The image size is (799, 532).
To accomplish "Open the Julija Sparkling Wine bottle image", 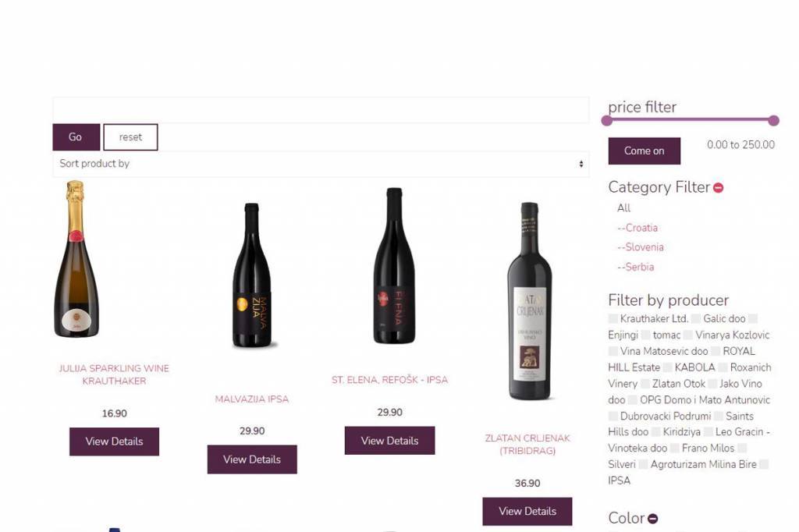I will tap(76, 259).
